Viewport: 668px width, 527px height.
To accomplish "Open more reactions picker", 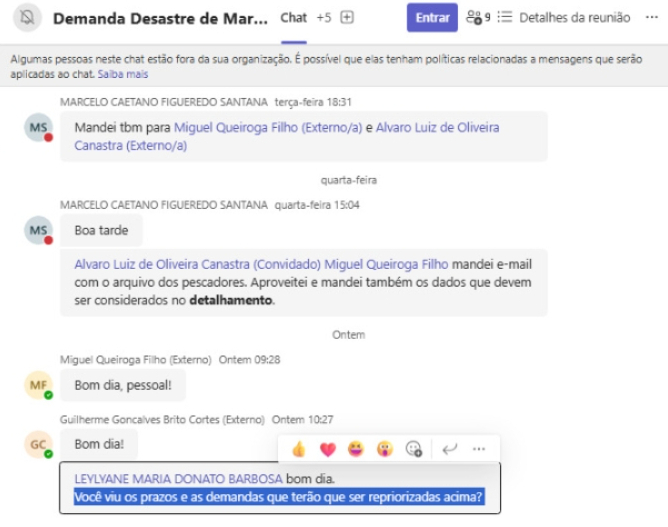I will [x=413, y=449].
